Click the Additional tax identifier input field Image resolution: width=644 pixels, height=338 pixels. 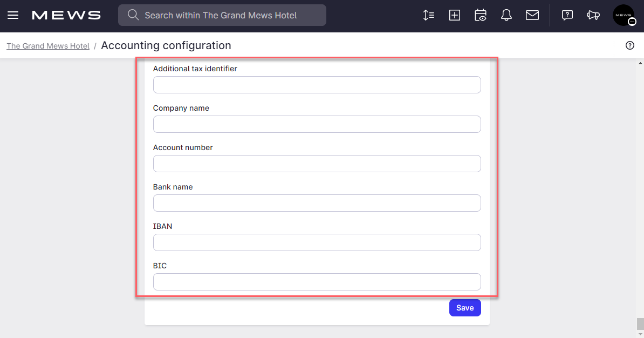click(x=317, y=84)
